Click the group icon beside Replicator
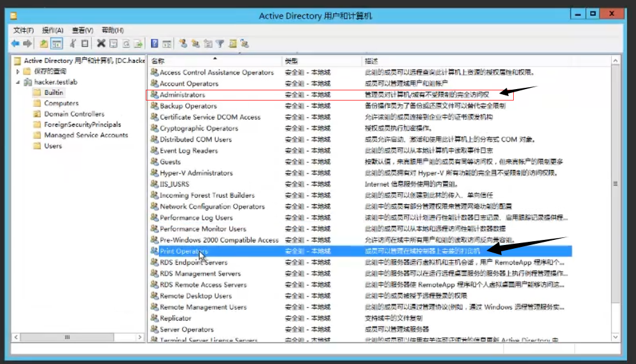636x364 pixels. [x=154, y=318]
